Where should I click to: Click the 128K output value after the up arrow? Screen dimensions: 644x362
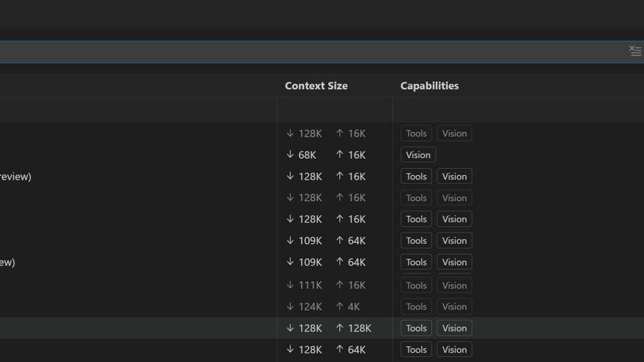pos(359,328)
